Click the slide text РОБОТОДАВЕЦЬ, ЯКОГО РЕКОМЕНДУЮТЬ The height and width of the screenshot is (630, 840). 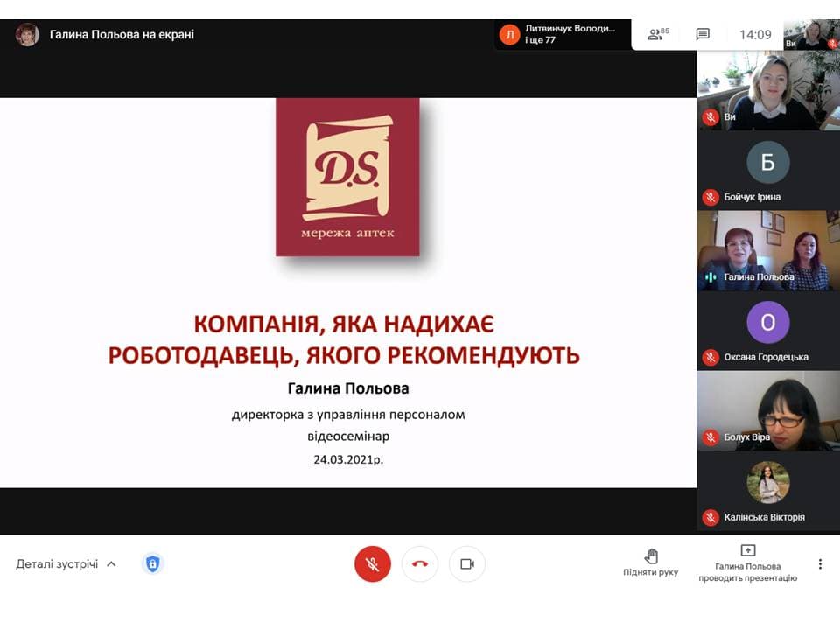coord(344,355)
